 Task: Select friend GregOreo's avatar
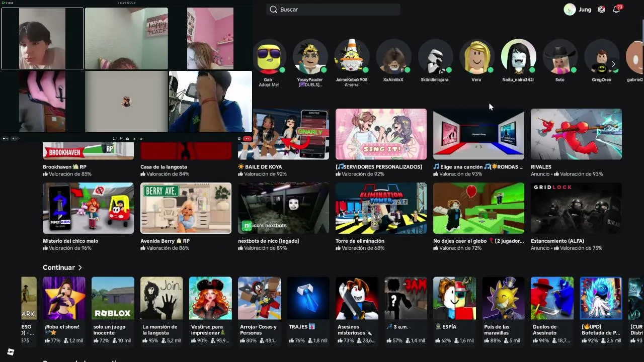(x=601, y=56)
